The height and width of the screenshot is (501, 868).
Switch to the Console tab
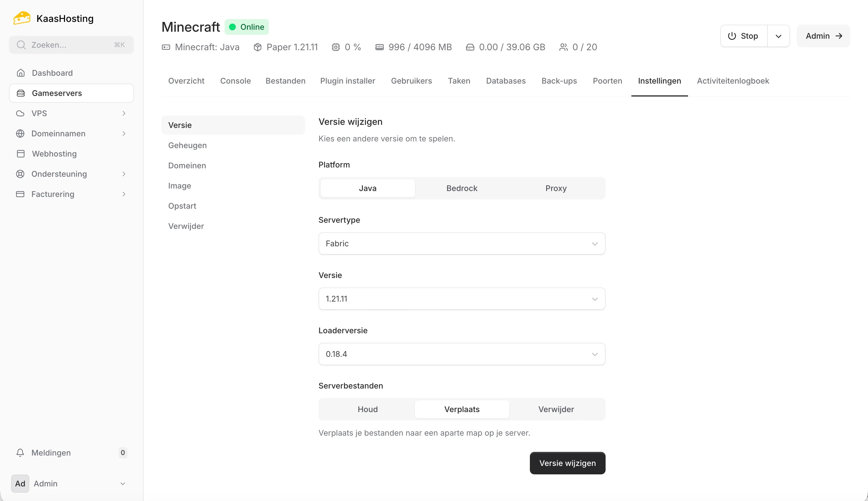(x=235, y=81)
